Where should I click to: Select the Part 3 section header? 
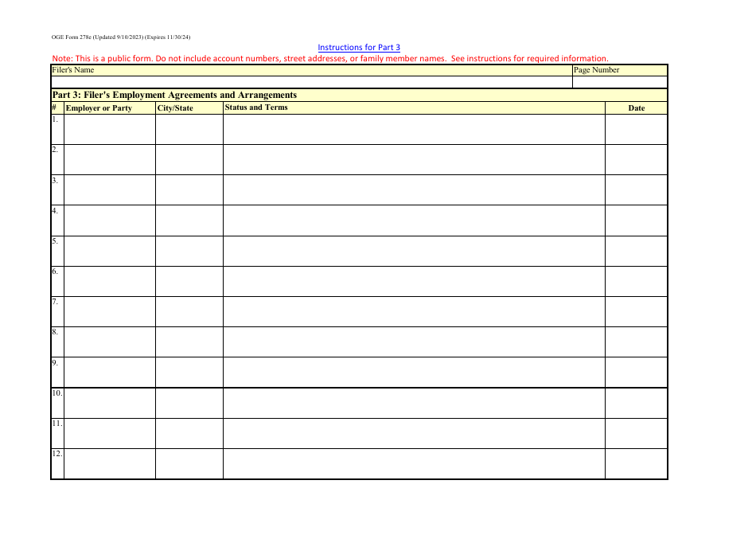[174, 94]
